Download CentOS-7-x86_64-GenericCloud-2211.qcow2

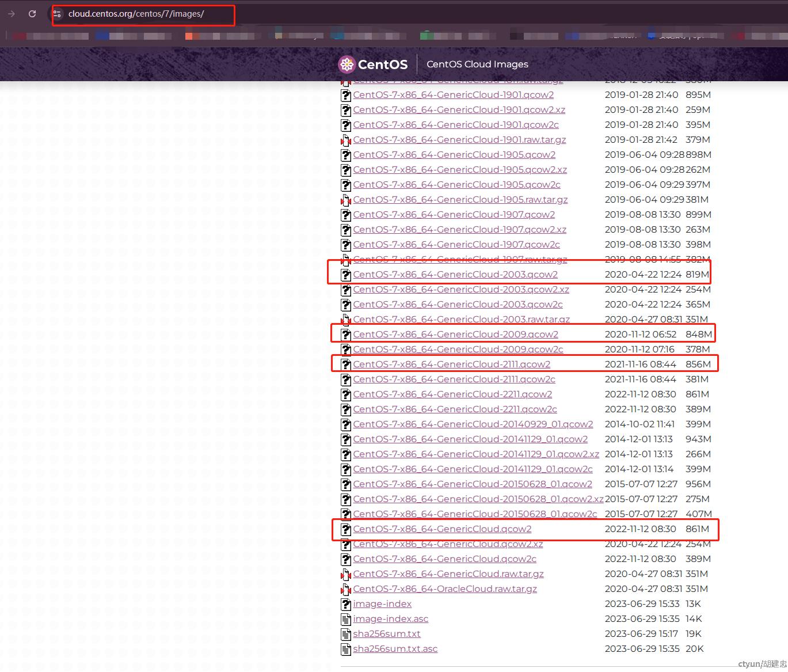(452, 394)
